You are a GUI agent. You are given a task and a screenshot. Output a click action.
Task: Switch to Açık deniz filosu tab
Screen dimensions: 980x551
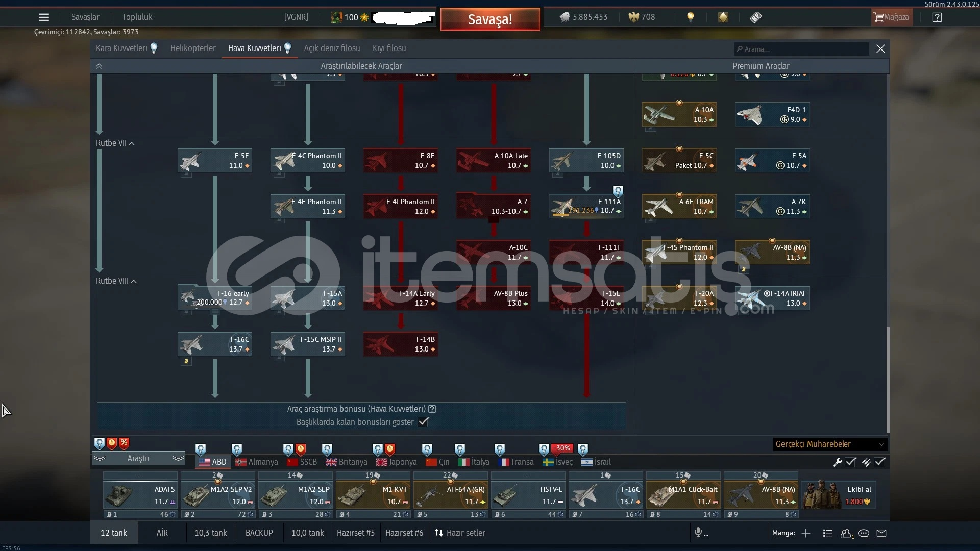332,48
